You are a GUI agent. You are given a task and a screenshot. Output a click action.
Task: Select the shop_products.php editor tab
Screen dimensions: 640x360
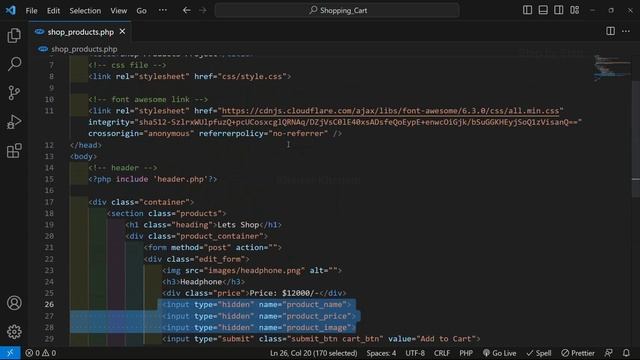pyautogui.click(x=80, y=32)
